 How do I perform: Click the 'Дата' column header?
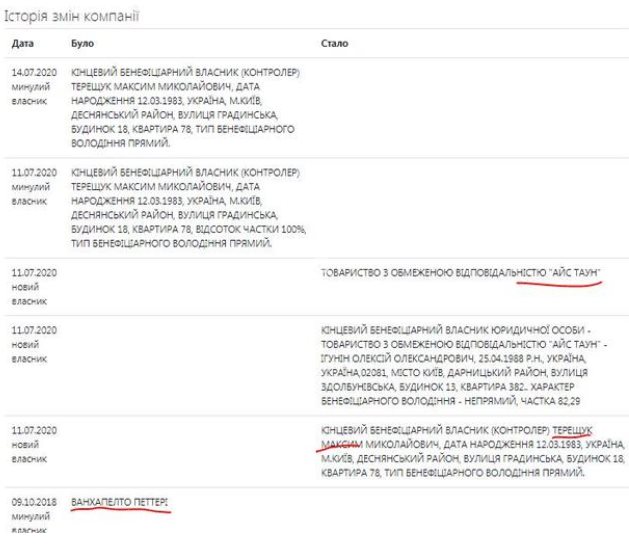(22, 45)
